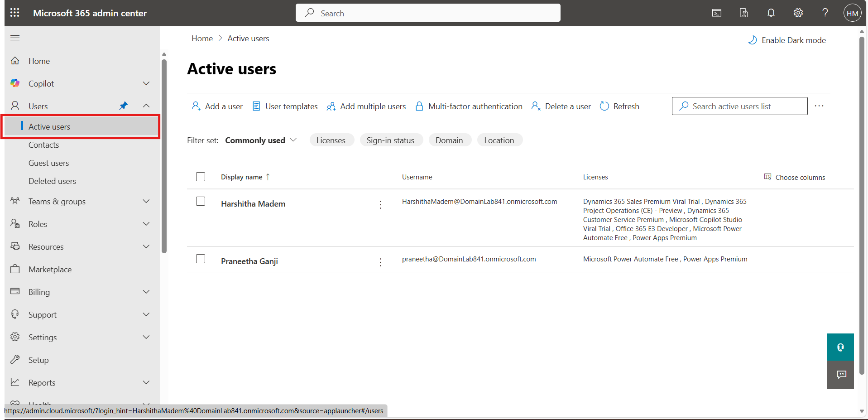Toggle the select-all users checkbox
The width and height of the screenshot is (868, 420).
tap(201, 177)
